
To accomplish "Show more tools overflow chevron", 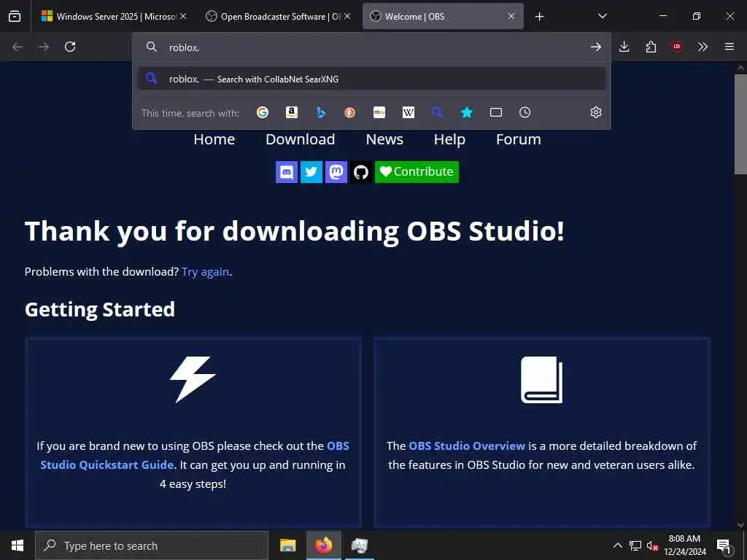I will (x=703, y=47).
